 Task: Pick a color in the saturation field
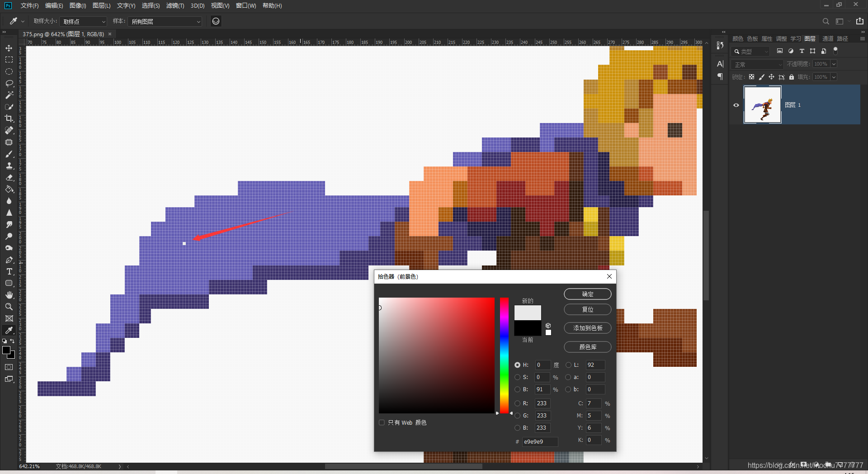(x=436, y=355)
